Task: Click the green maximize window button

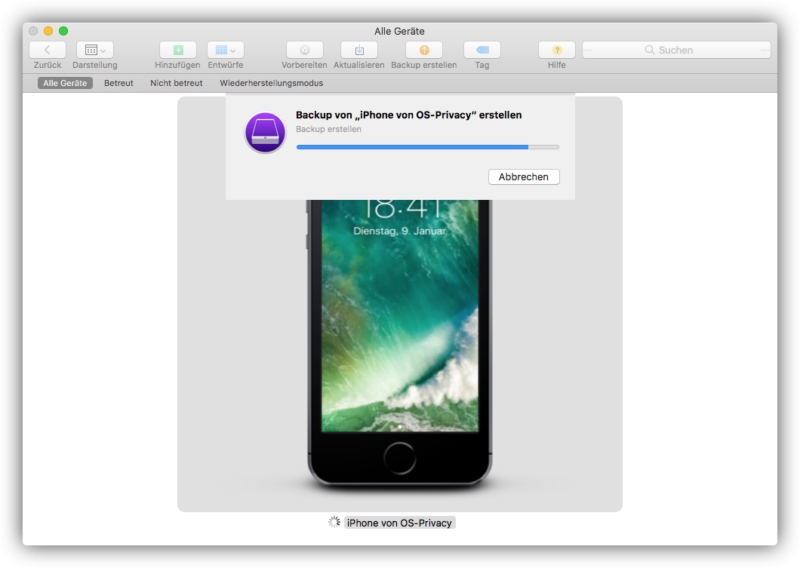Action: click(x=63, y=31)
